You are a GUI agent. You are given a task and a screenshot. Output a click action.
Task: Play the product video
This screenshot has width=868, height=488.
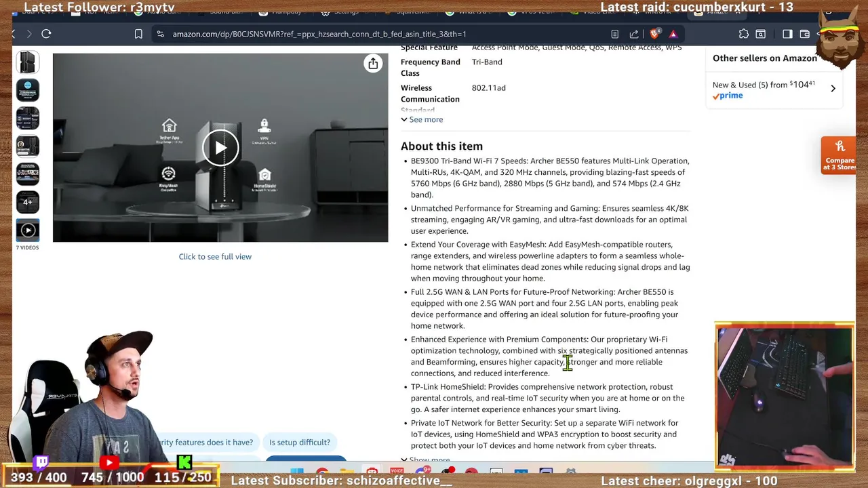[x=220, y=147]
